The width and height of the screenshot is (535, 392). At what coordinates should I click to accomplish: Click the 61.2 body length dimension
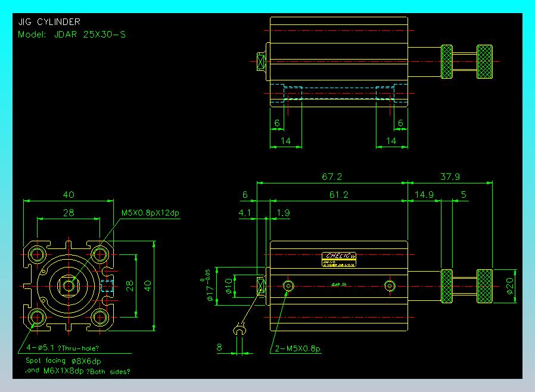338,195
